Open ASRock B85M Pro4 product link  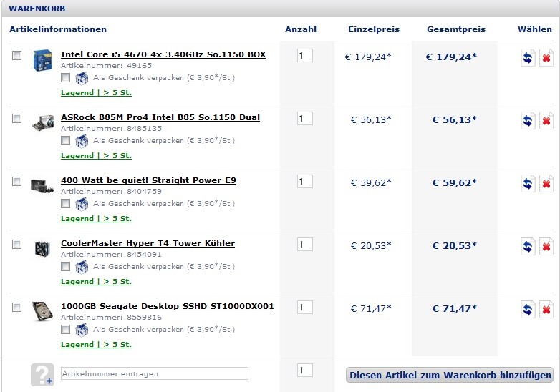coord(160,117)
